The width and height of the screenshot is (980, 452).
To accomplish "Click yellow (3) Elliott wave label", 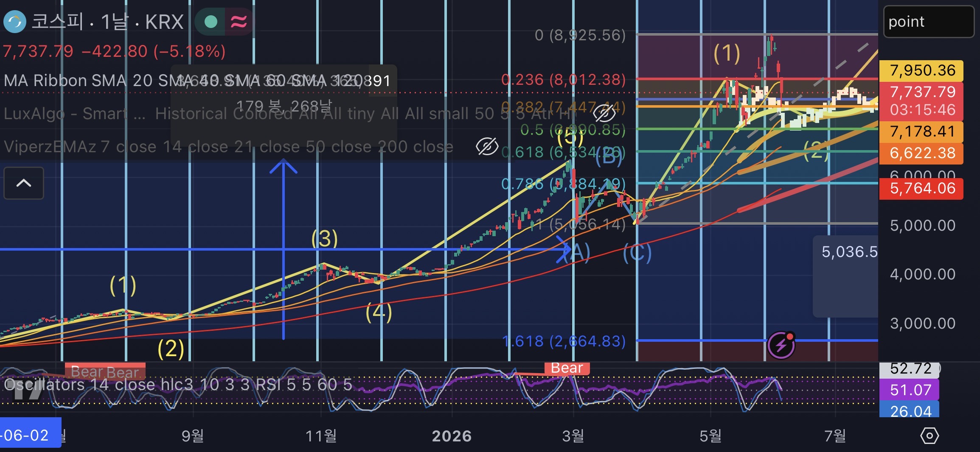I will click(325, 238).
